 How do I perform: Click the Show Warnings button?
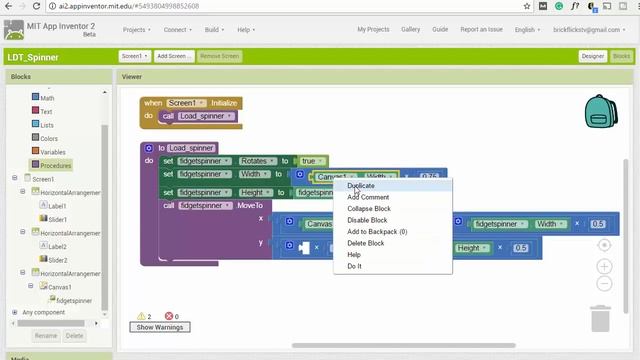160,327
